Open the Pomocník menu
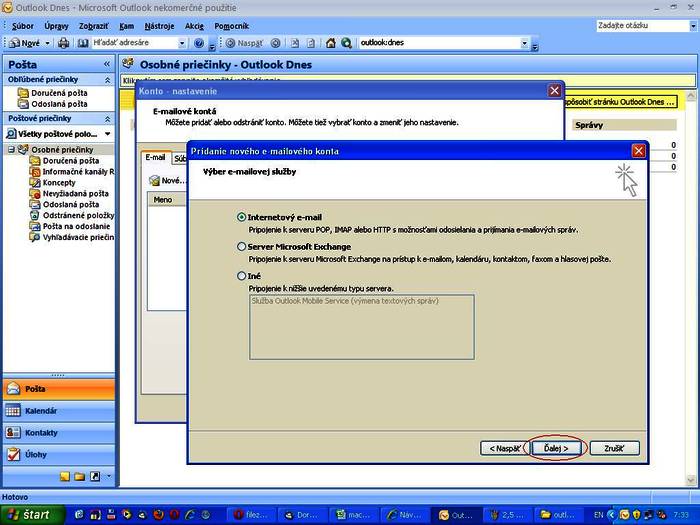 pos(231,26)
